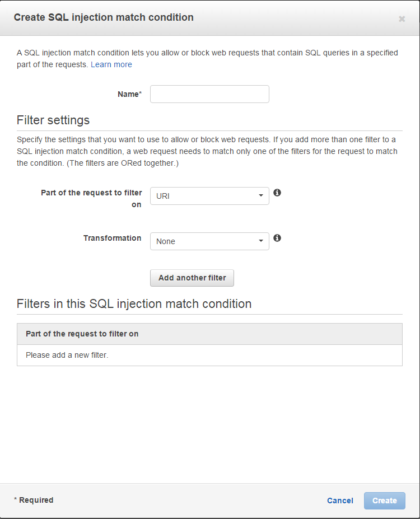Click the Filter settings heading
This screenshot has width=420, height=519.
coord(53,120)
